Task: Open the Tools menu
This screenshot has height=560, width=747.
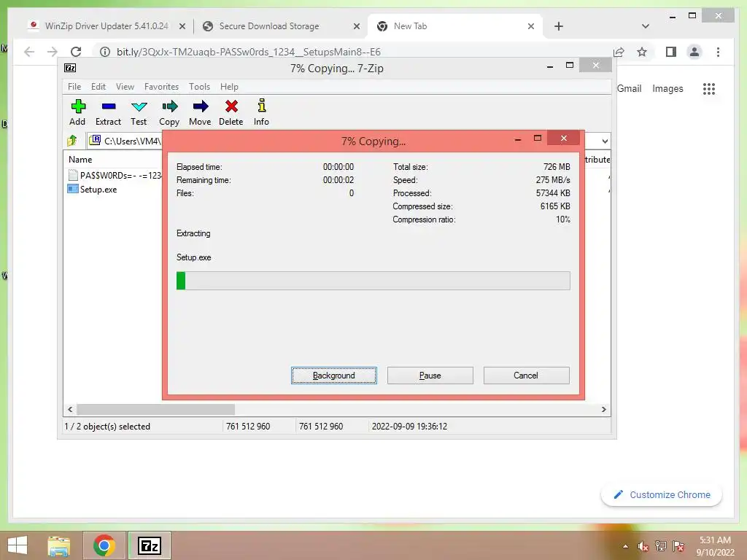Action: [x=199, y=87]
